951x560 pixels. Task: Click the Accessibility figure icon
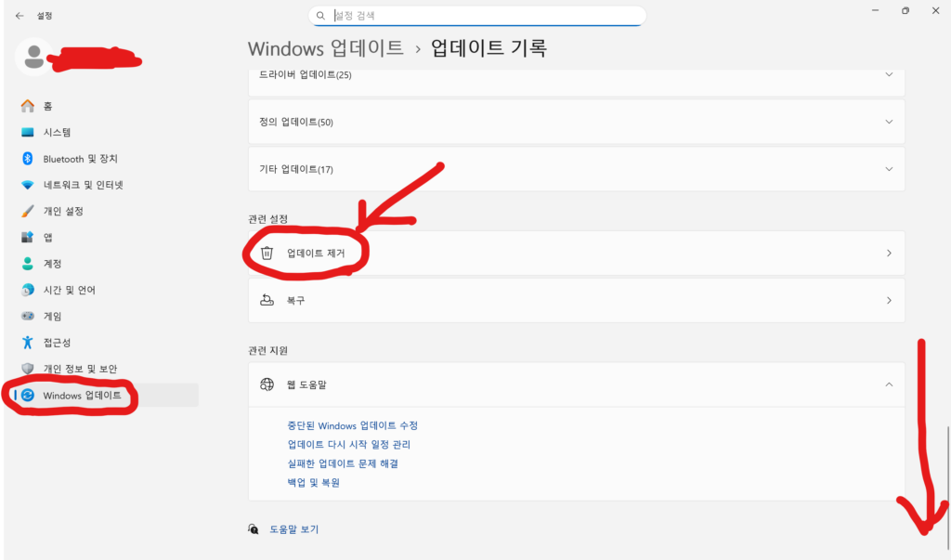27,342
